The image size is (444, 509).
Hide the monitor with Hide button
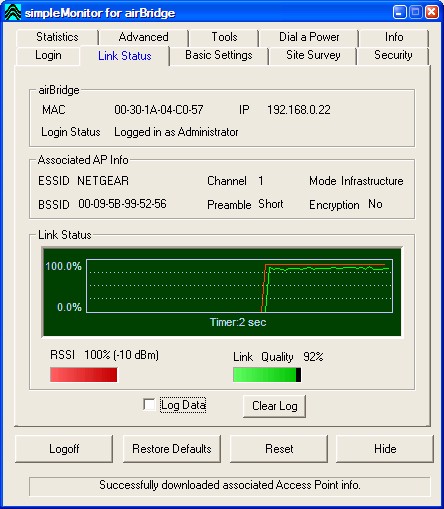[385, 449]
